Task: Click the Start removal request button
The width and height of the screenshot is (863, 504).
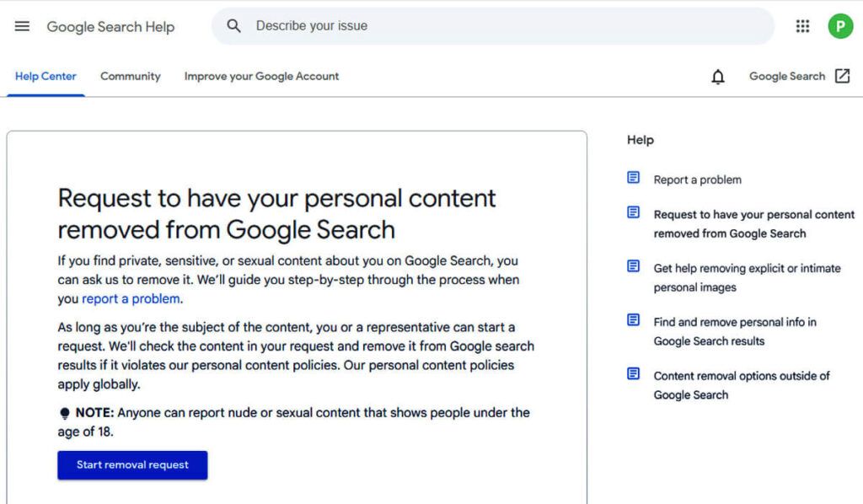Action: pos(132,464)
